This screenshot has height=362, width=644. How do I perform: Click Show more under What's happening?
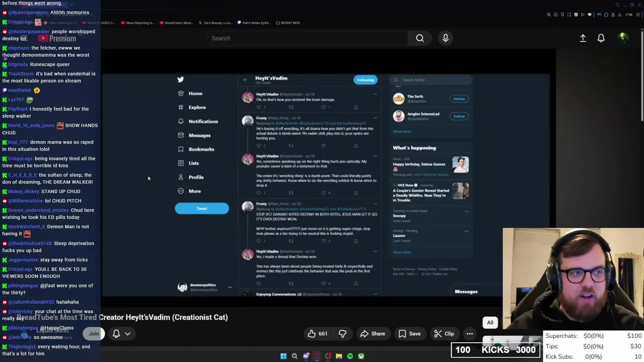[x=402, y=252]
